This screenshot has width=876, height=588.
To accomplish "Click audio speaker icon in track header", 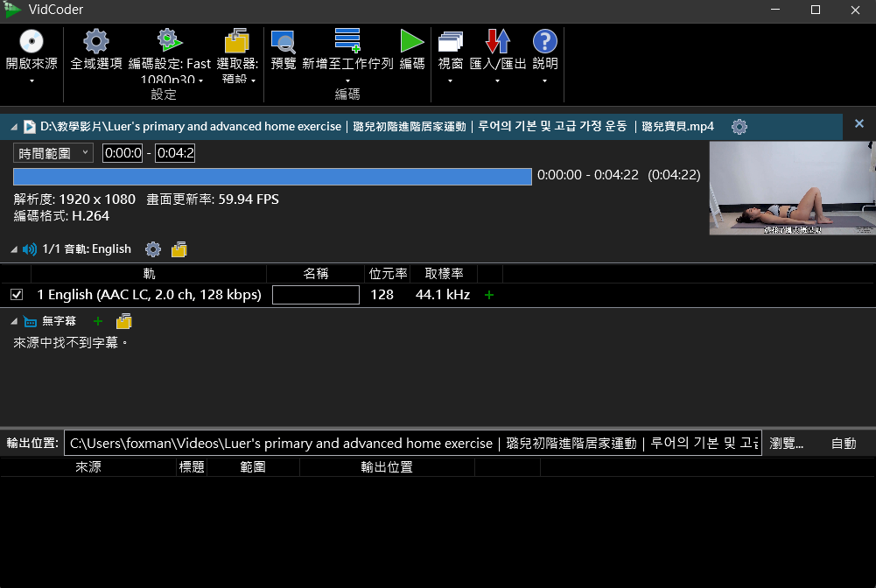I will pos(30,249).
